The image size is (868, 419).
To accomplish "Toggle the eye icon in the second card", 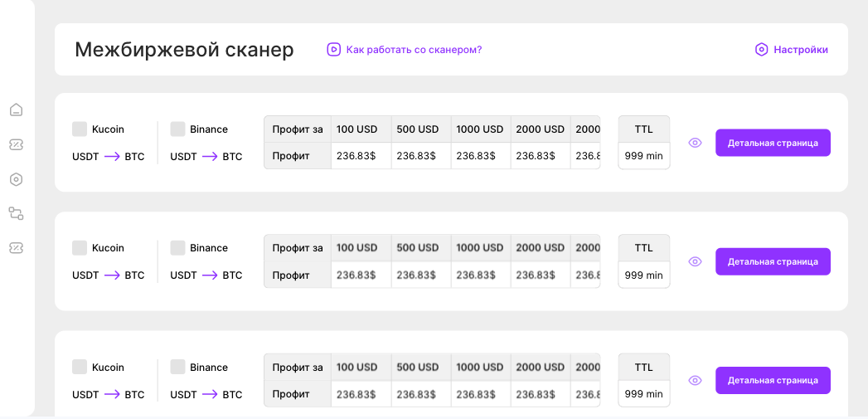I will [695, 261].
